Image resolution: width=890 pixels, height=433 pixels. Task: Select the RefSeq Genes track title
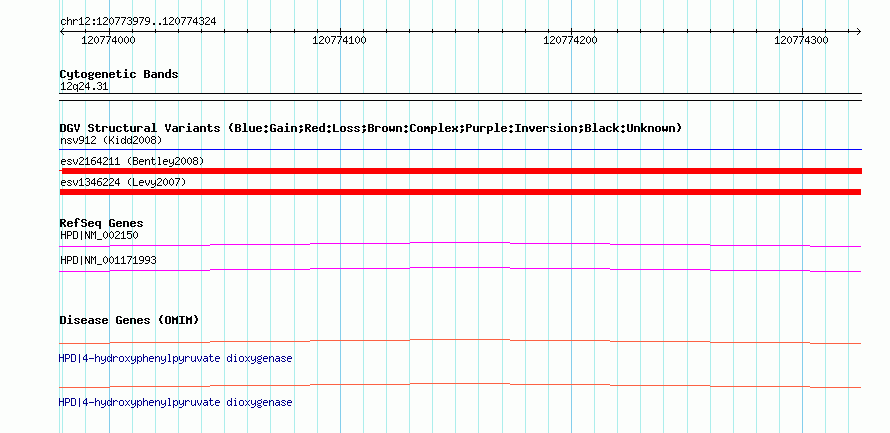pyautogui.click(x=102, y=223)
